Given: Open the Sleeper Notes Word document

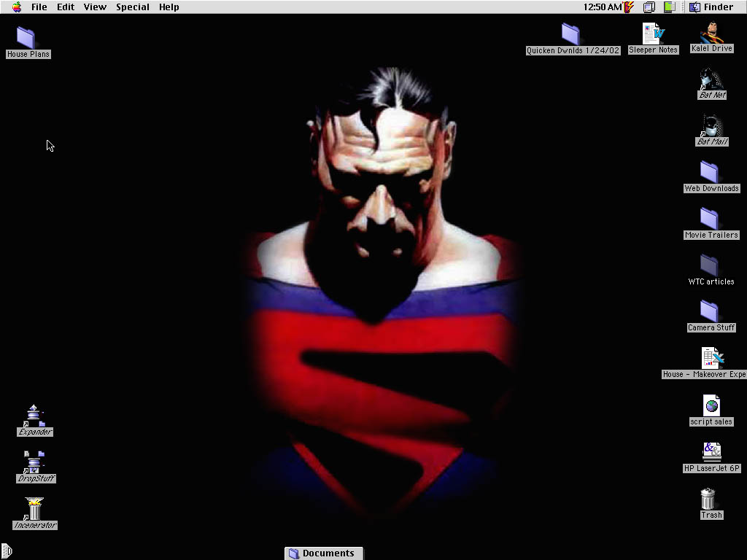Looking at the screenshot, I should (653, 34).
